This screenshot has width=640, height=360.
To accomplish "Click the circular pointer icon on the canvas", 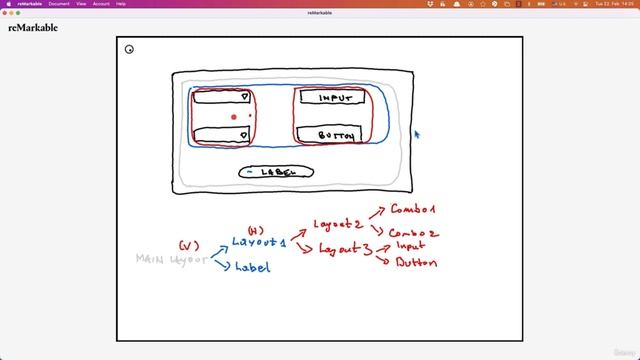I will click(129, 49).
